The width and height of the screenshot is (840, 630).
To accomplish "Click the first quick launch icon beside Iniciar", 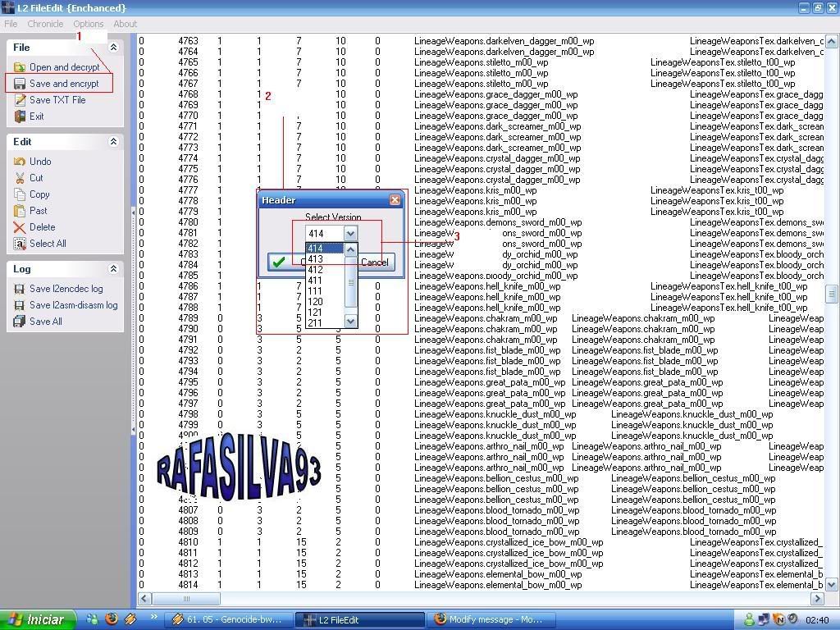I will click(93, 619).
